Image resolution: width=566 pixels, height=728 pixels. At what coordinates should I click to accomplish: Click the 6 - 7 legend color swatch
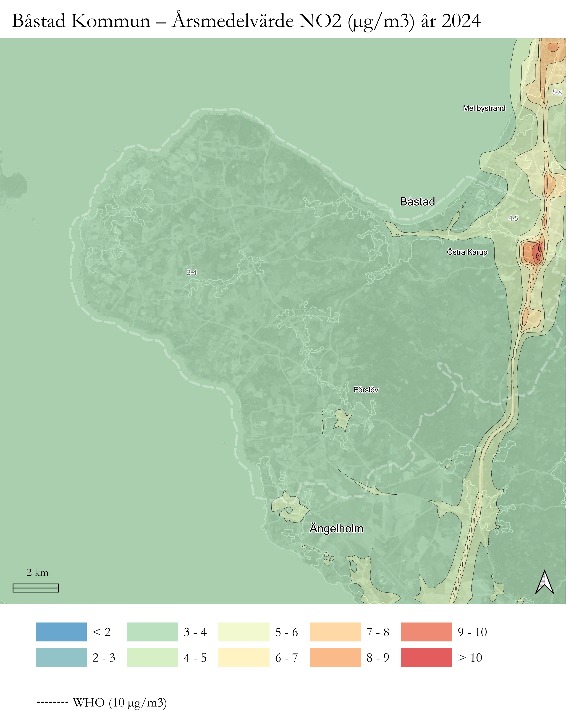[x=244, y=657]
